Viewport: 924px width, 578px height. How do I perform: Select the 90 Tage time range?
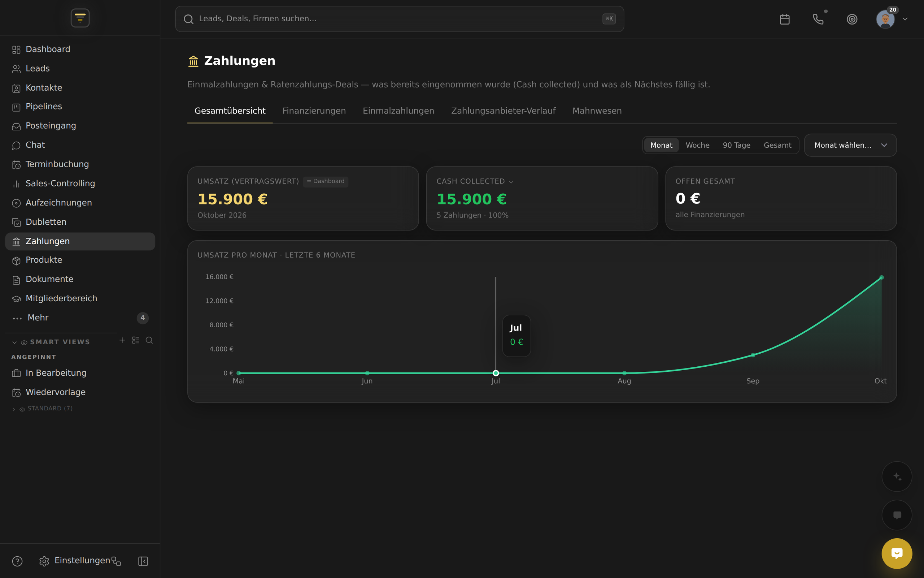(737, 145)
